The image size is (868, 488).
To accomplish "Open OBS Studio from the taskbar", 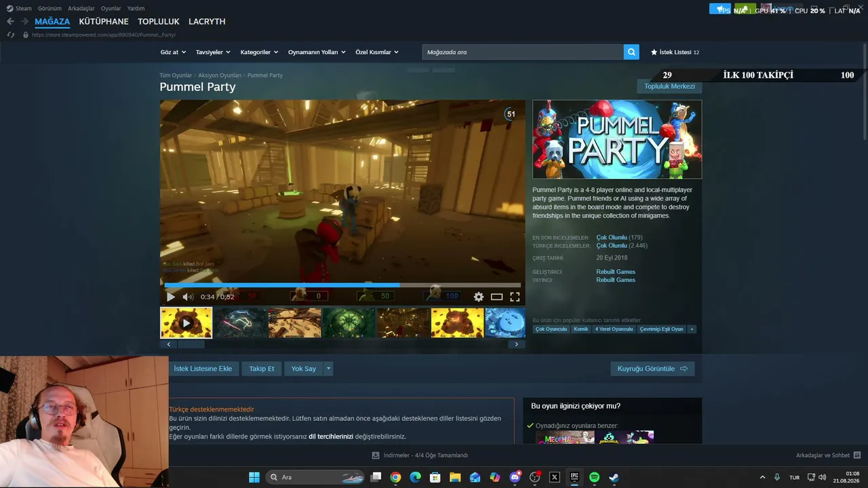I will tap(534, 477).
